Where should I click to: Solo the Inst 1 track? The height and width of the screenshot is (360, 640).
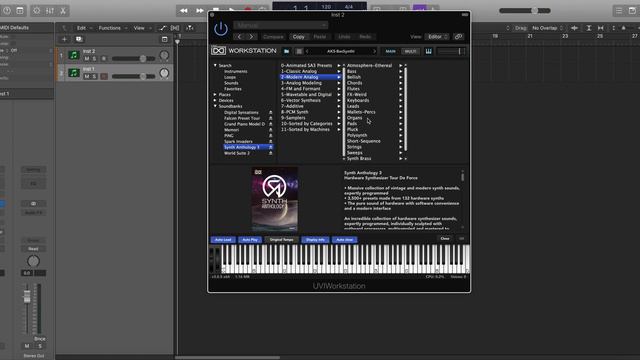pos(94,76)
